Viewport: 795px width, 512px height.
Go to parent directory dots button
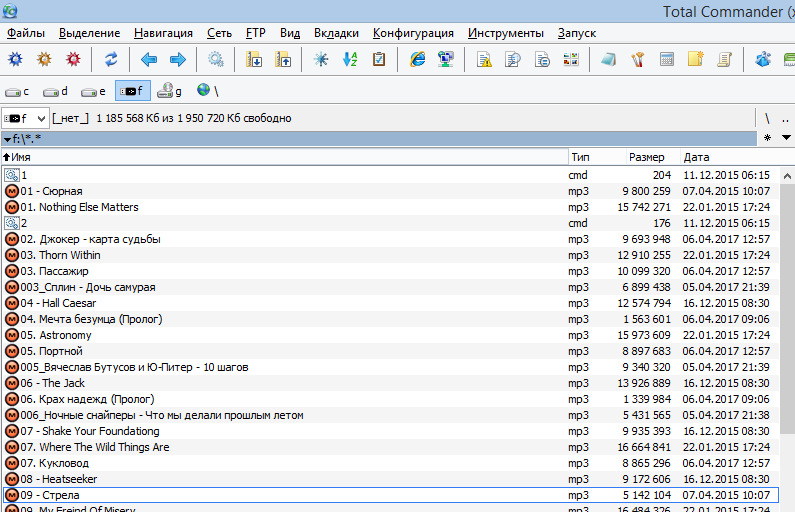[x=785, y=119]
